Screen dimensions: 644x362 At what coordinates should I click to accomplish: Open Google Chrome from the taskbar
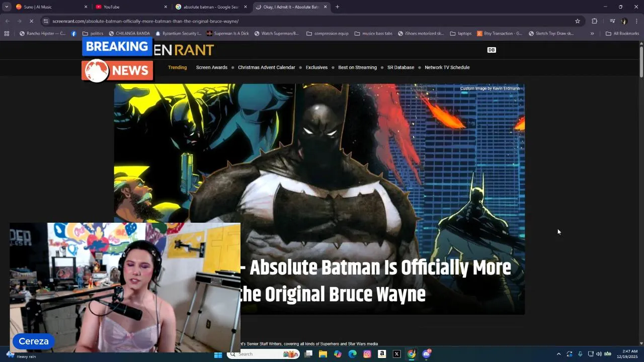[412, 354]
